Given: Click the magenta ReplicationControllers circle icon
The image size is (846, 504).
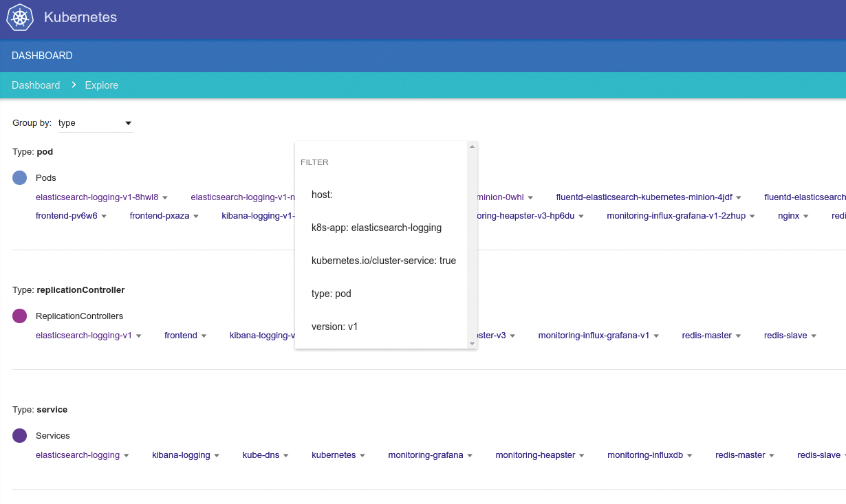Looking at the screenshot, I should [x=20, y=316].
